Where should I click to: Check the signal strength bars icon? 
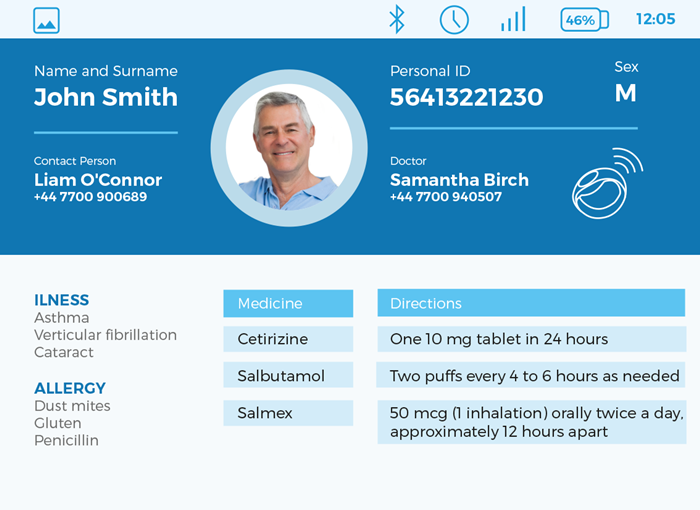513,19
